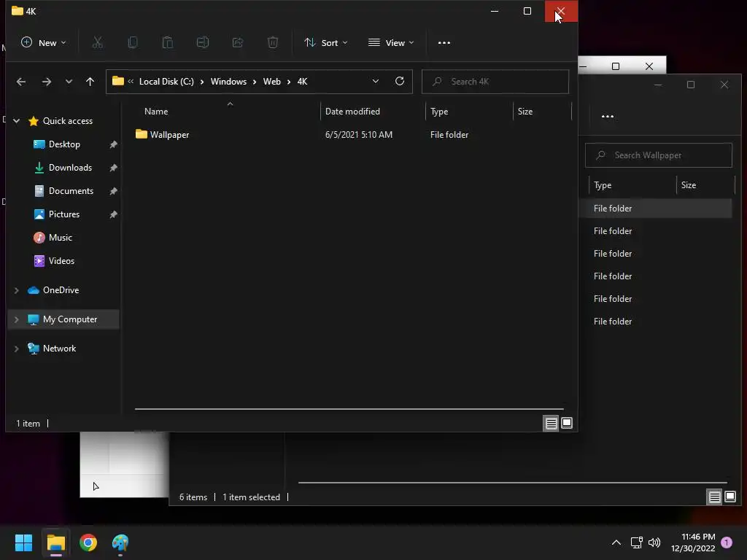Open recent locations dropdown chevron
Viewport: 747px width, 560px height.
pyautogui.click(x=69, y=82)
